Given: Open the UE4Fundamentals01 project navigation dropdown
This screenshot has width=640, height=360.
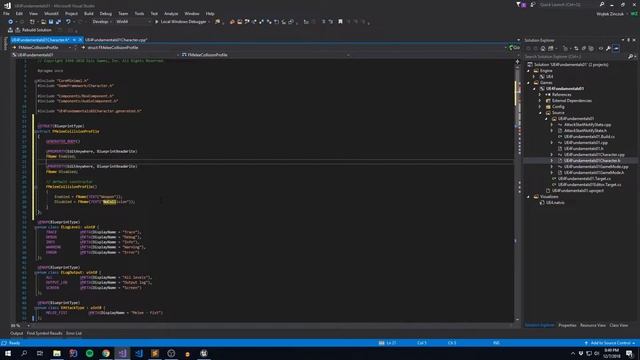Looking at the screenshot, I should click(96, 55).
